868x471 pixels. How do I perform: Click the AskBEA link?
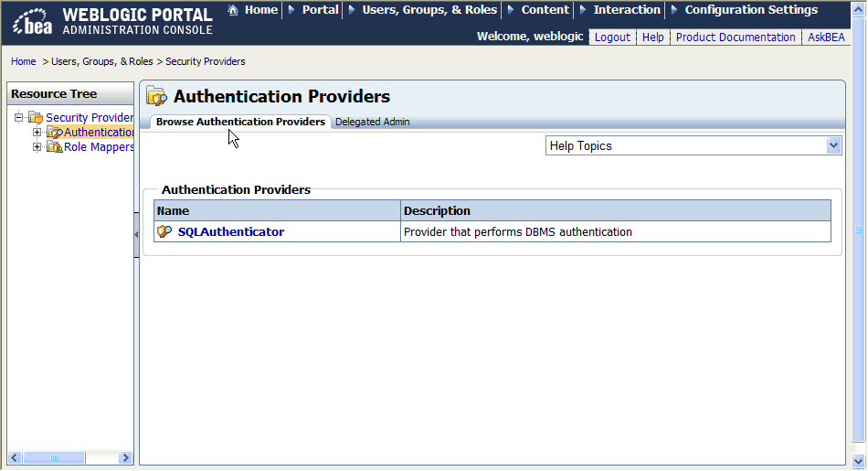(826, 37)
